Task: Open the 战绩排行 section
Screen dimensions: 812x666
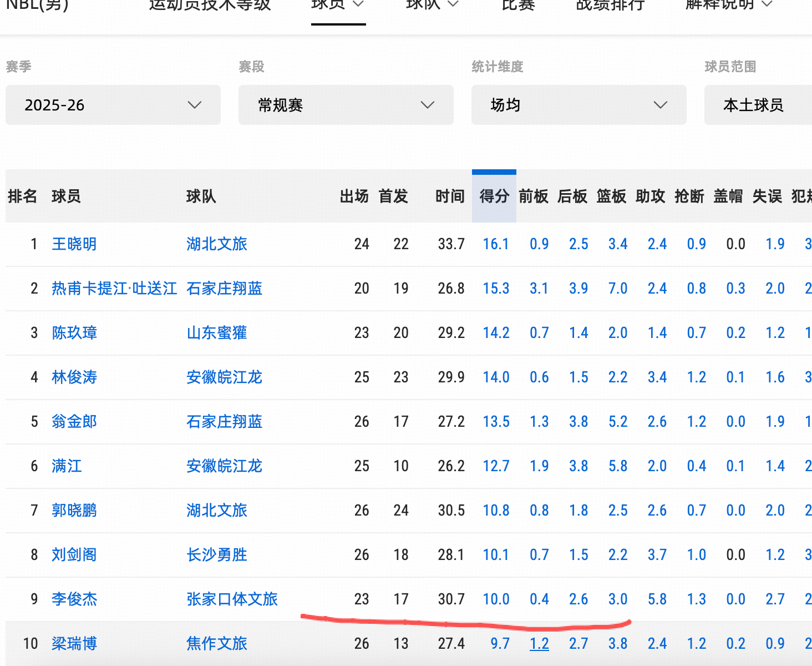Action: 609,6
